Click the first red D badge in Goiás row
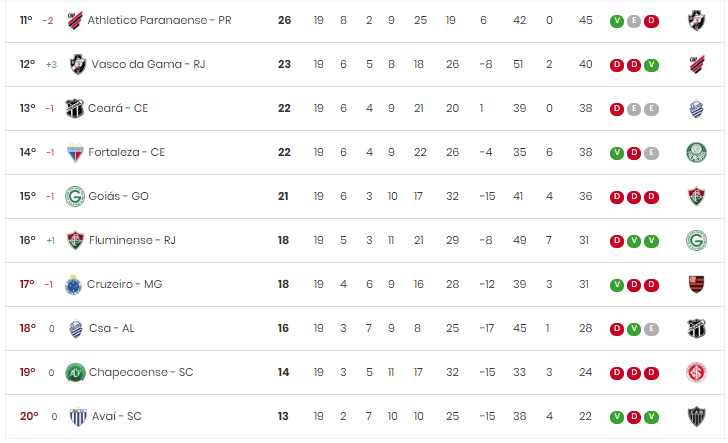 (617, 197)
